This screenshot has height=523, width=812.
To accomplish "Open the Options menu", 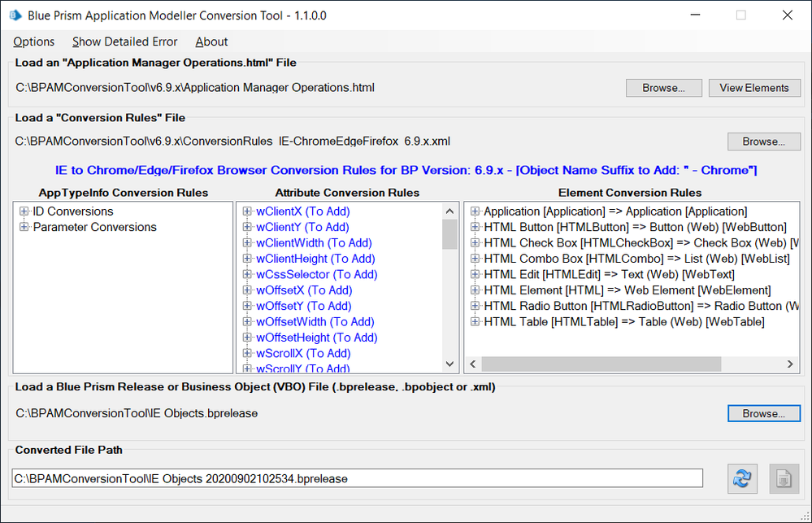I will click(x=34, y=41).
